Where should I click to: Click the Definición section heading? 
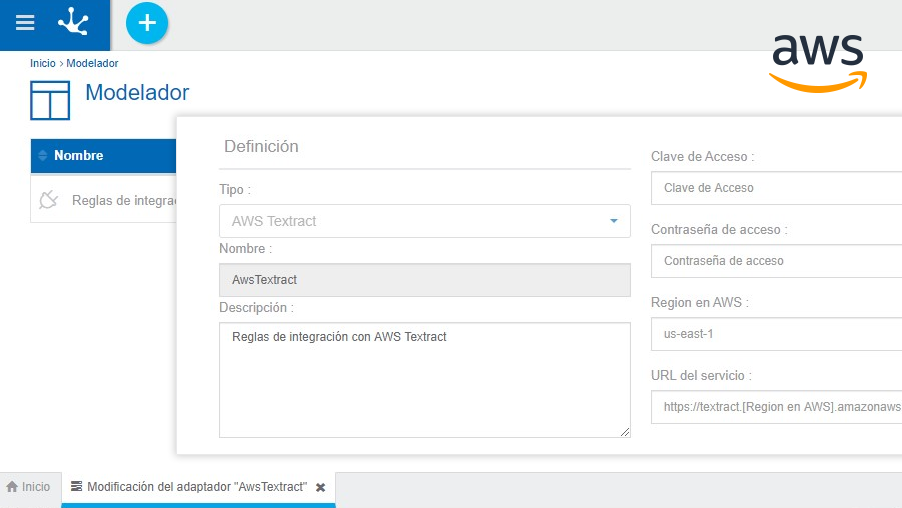[261, 146]
